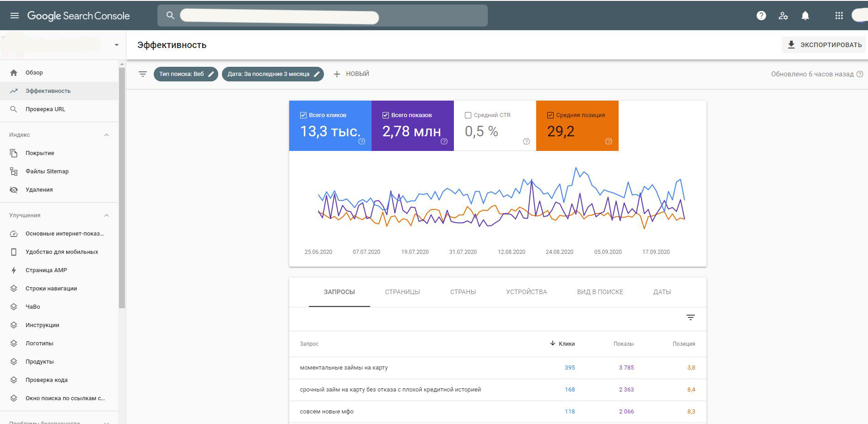Open the hamburger main menu
Image resolution: width=868 pixels, height=424 pixels.
[15, 16]
